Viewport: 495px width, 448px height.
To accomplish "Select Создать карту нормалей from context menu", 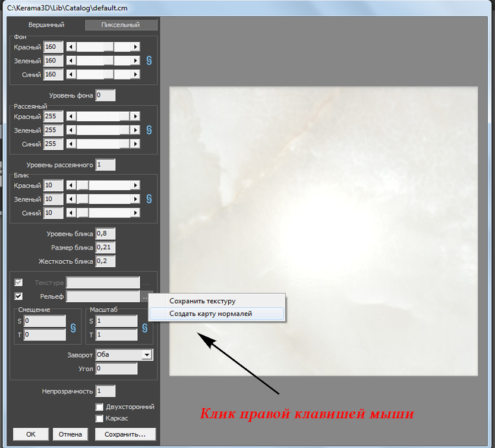I will click(x=210, y=314).
